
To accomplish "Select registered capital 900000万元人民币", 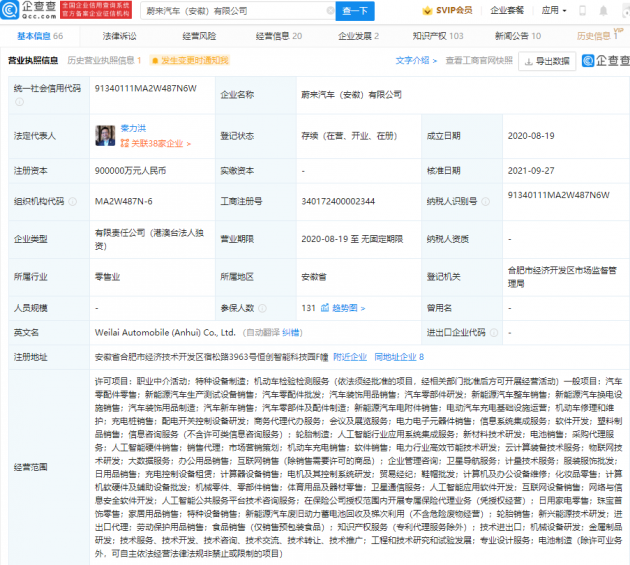I will click(x=130, y=171).
